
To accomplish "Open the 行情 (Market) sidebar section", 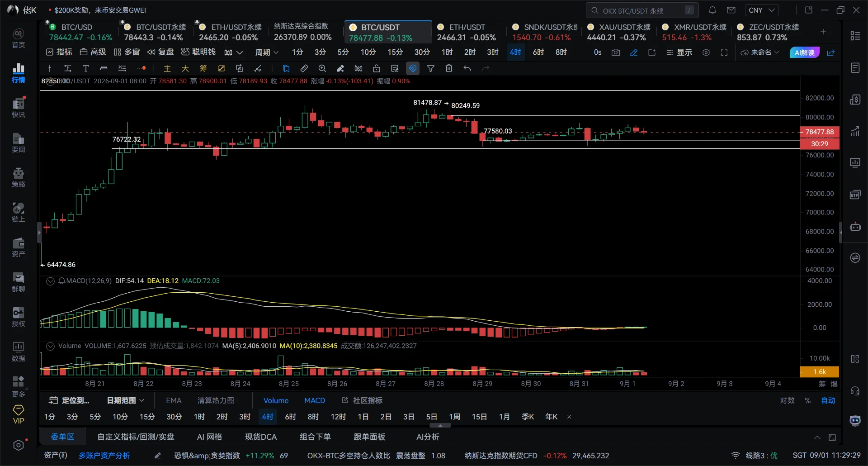I will point(18,73).
